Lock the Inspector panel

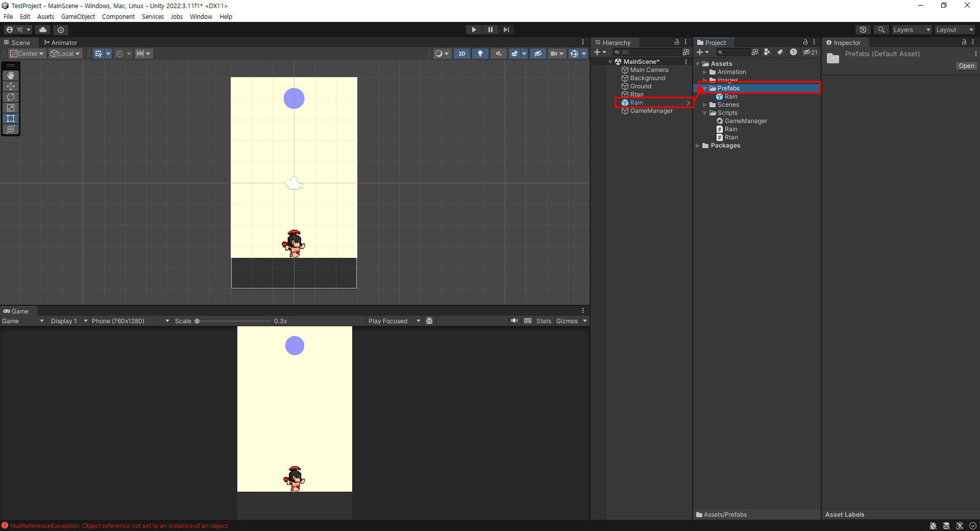[x=964, y=42]
